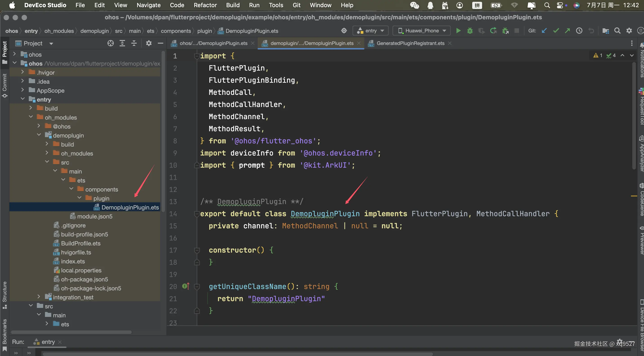Toggle the Commit tool window
The width and height of the screenshot is (644, 356).
click(x=4, y=85)
